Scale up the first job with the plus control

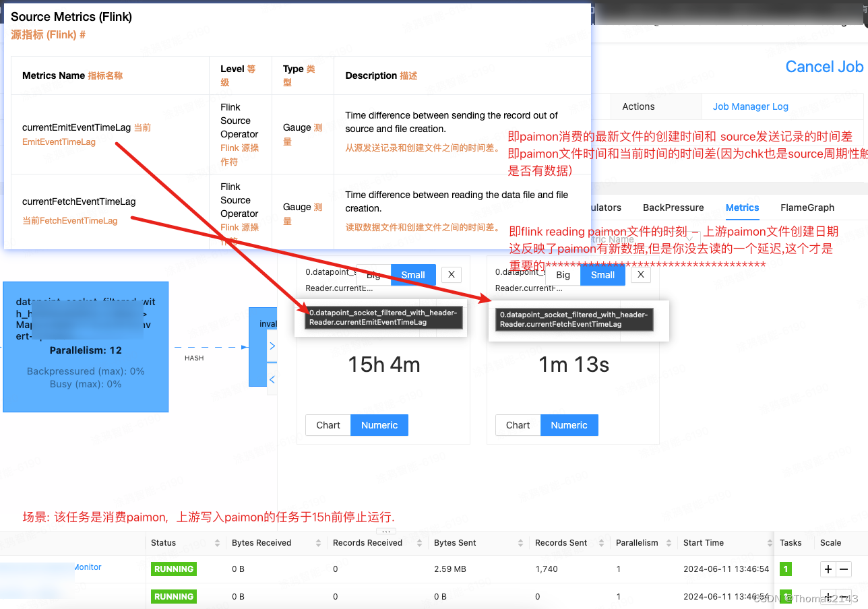(x=828, y=569)
